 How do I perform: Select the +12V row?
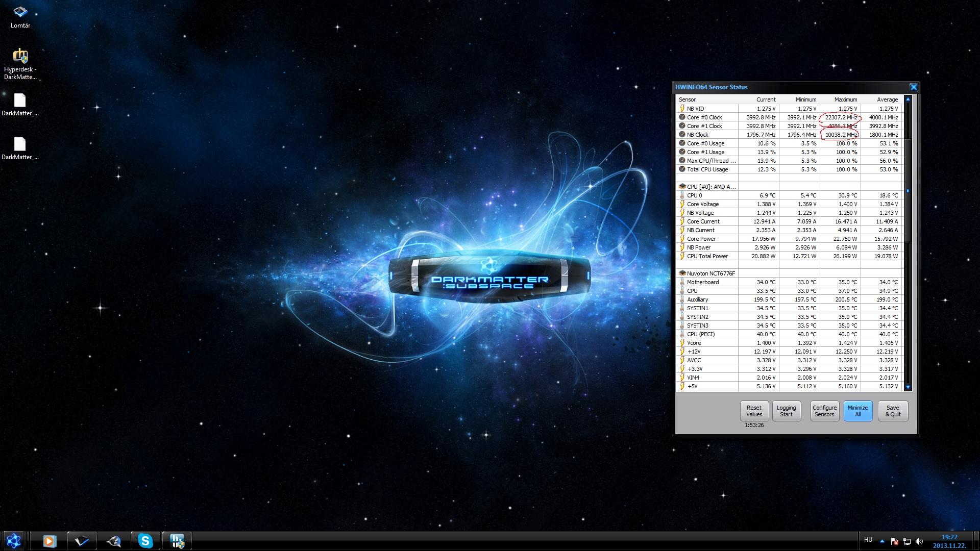pos(790,352)
